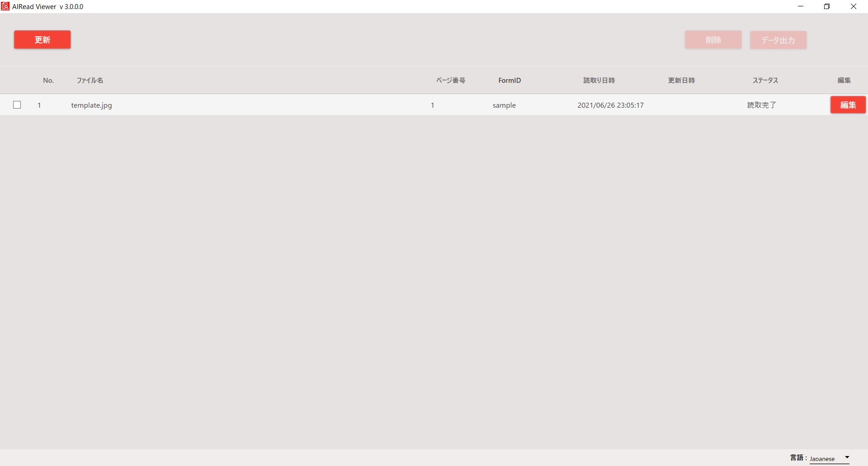
Task: Click the 編集 column header
Action: [844, 80]
